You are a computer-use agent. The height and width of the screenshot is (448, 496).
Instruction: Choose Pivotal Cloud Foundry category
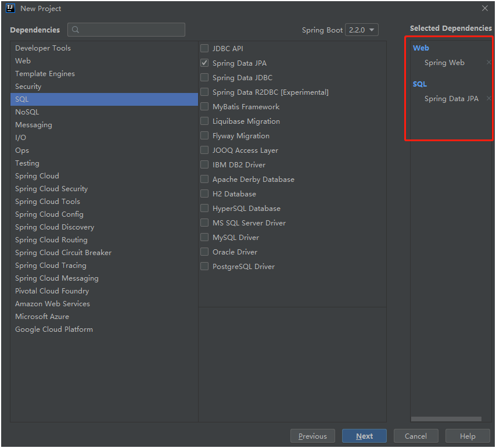click(x=104, y=291)
